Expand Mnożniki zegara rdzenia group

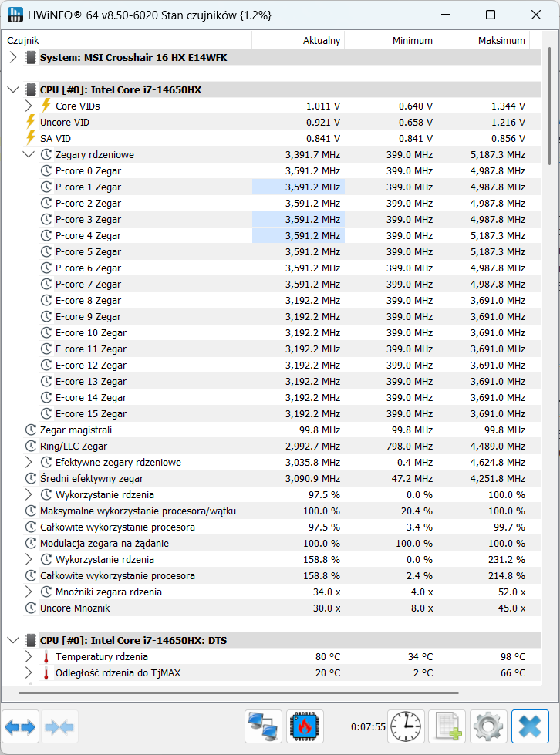pos(29,592)
